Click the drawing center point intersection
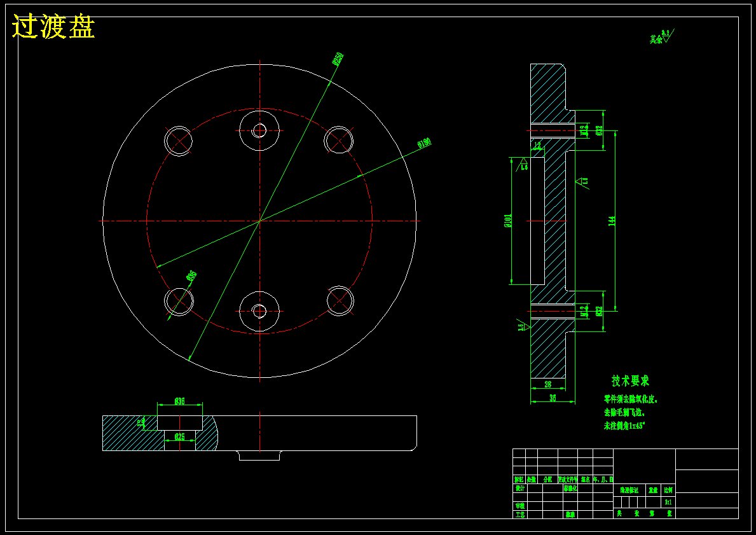 260,221
